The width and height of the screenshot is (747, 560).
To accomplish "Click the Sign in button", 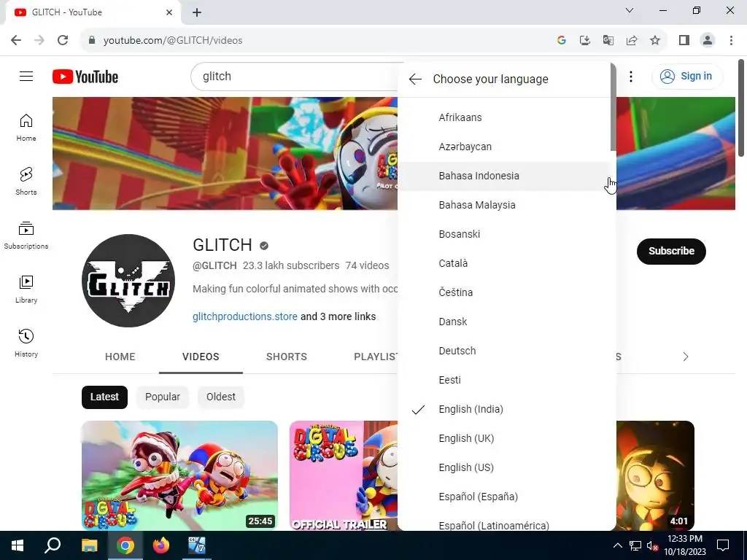I will pos(687,76).
